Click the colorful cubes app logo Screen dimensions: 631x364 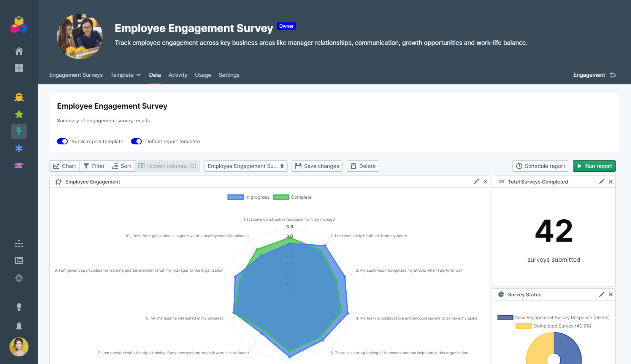point(19,25)
